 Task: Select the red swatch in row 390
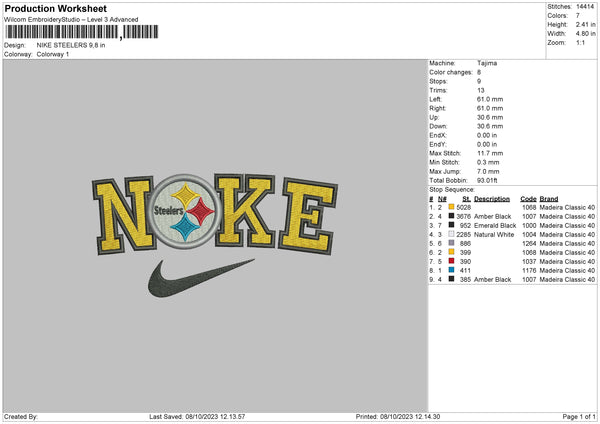[x=451, y=261]
